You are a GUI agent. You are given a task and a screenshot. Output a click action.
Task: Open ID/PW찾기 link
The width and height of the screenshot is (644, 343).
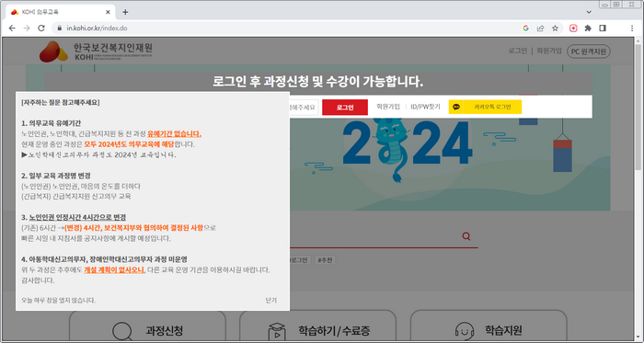point(425,107)
